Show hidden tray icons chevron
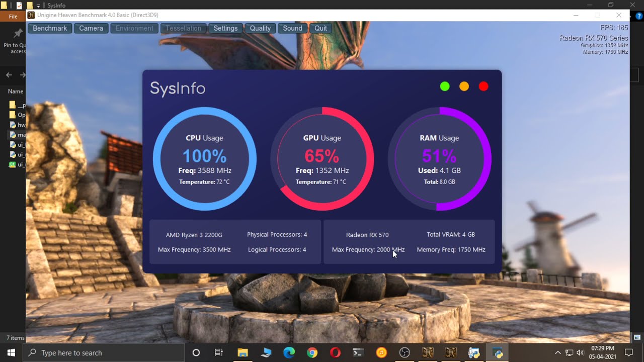644x362 pixels. coord(557,352)
